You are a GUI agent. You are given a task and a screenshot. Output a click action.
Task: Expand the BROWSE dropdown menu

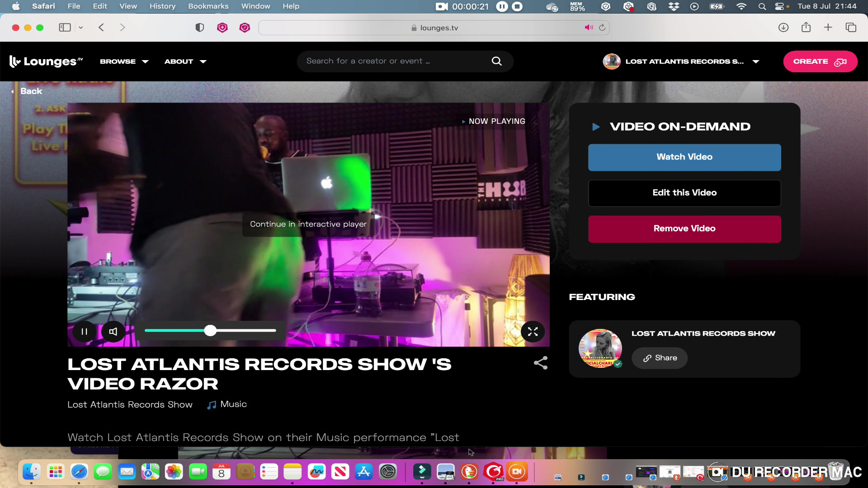(124, 61)
